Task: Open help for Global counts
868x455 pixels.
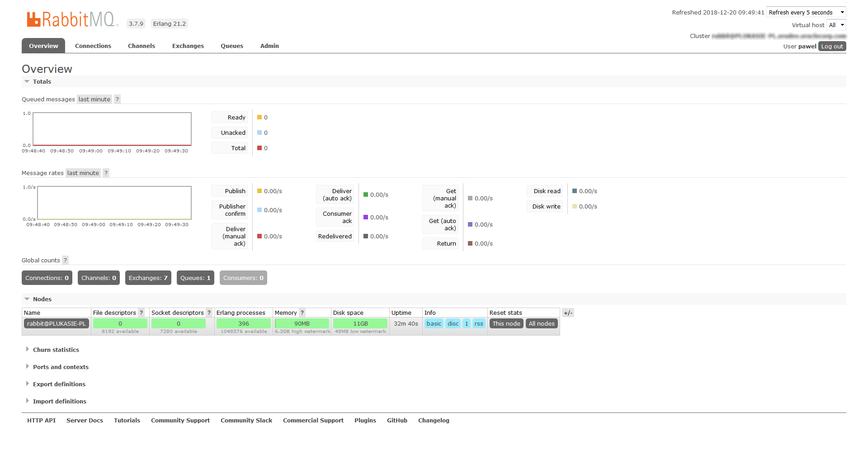Action: click(x=65, y=260)
